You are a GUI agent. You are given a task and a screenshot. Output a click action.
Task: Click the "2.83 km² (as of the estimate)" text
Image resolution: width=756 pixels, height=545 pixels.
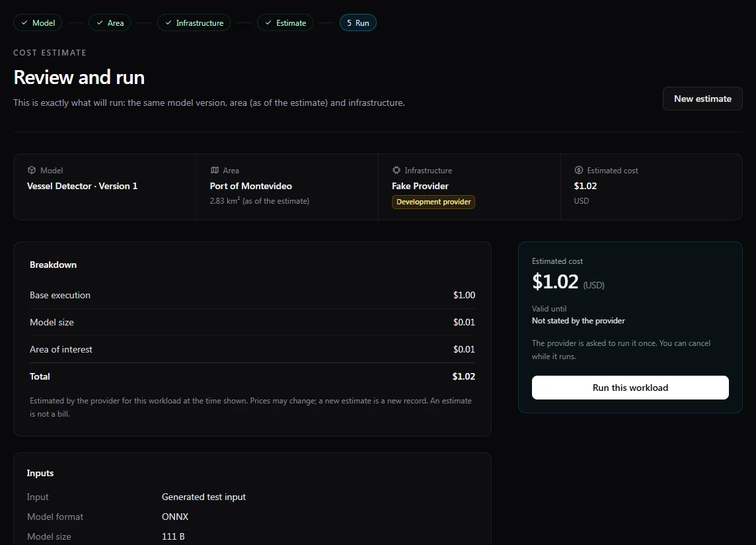(x=260, y=201)
